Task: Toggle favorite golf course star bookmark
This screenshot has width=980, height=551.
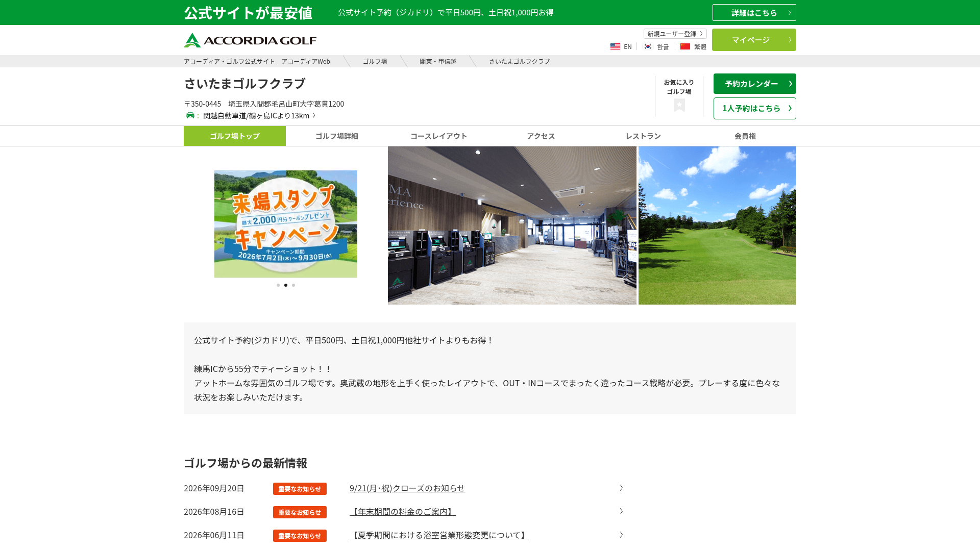Action: pos(679,105)
